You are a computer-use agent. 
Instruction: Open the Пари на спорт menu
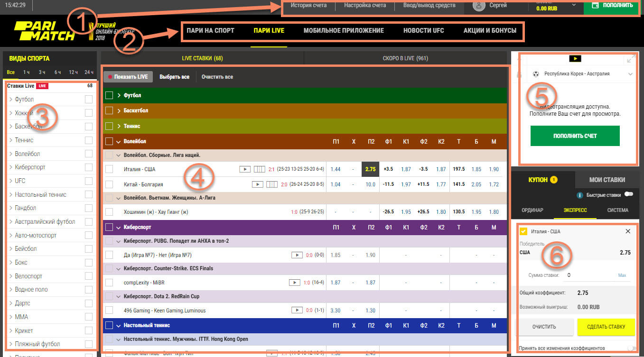click(211, 30)
